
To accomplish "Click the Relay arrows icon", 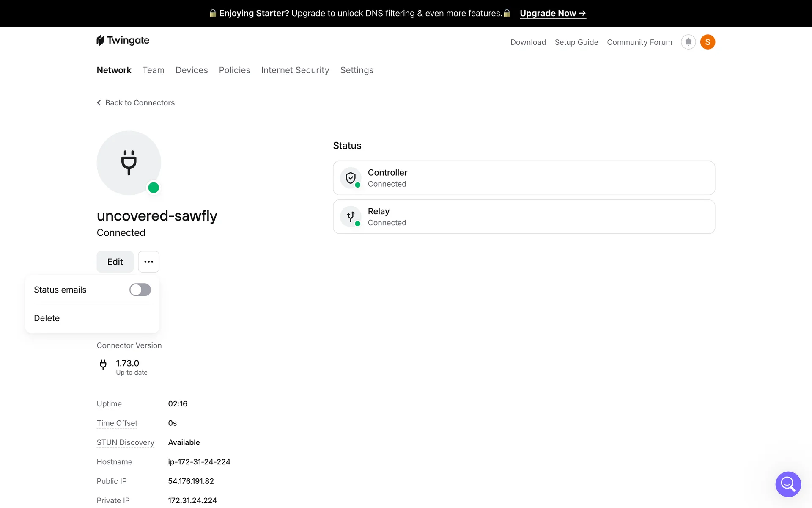I will pos(351,217).
